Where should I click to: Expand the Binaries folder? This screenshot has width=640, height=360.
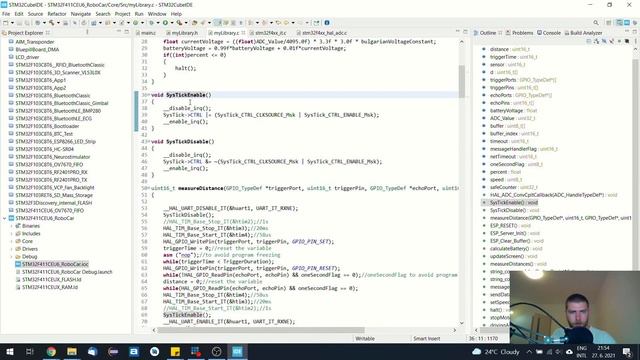coord(11,226)
